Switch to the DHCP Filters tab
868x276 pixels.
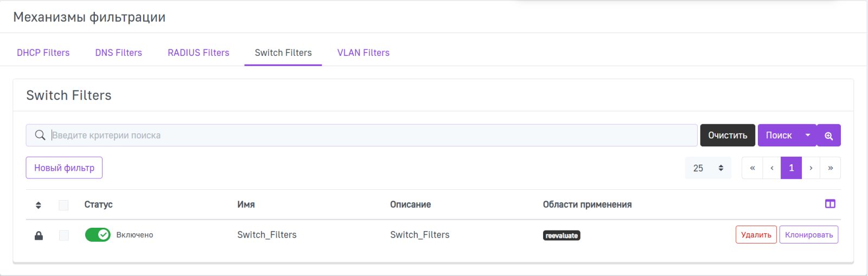(x=43, y=53)
